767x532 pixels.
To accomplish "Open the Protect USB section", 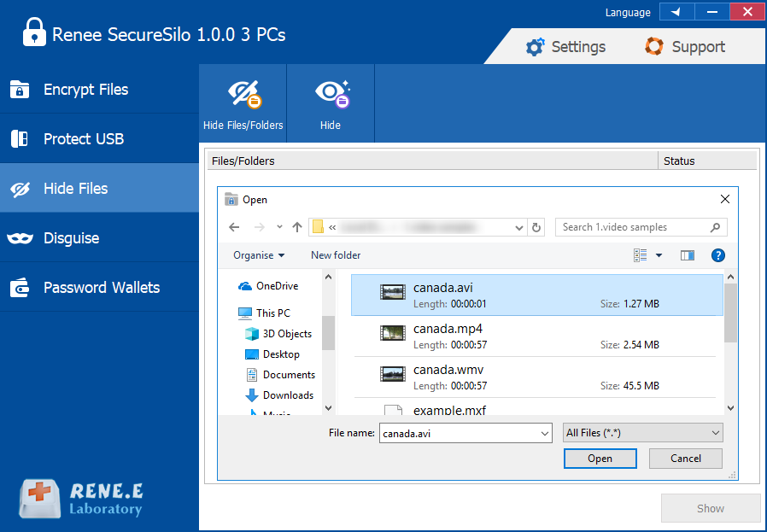I will pyautogui.click(x=99, y=139).
